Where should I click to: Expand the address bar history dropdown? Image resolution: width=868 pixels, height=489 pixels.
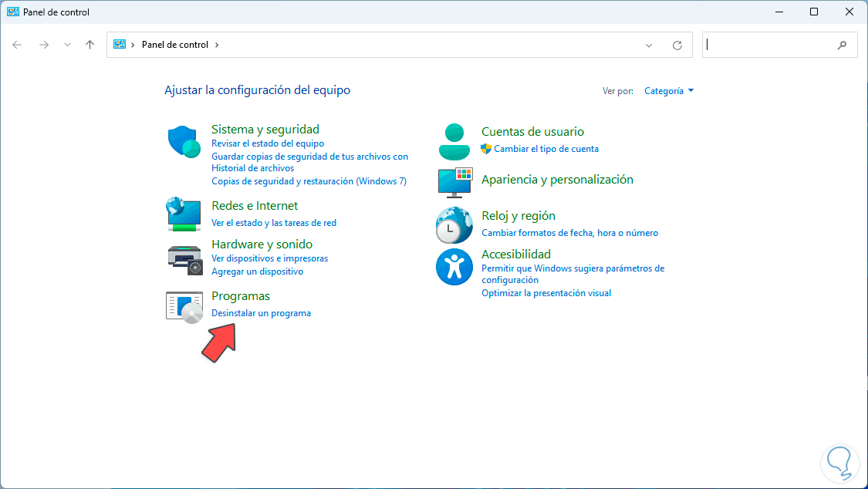[x=649, y=46]
